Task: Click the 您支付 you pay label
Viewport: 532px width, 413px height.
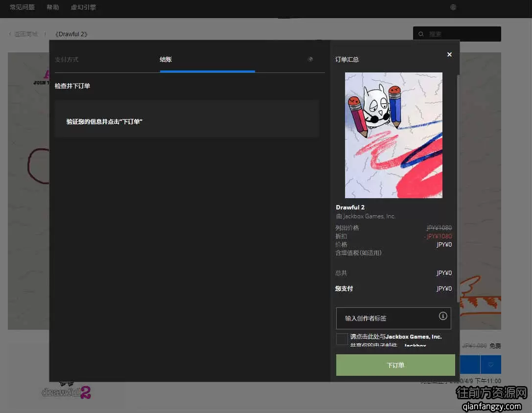Action: pos(344,288)
